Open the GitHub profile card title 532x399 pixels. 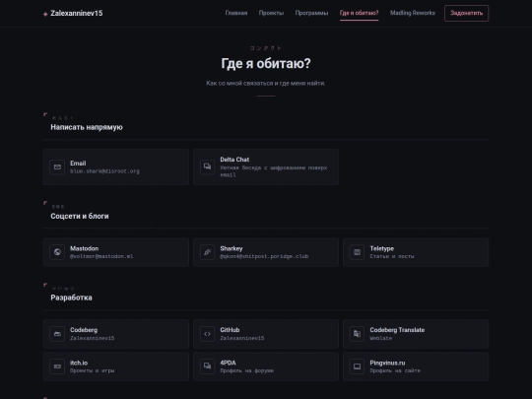tap(230, 330)
